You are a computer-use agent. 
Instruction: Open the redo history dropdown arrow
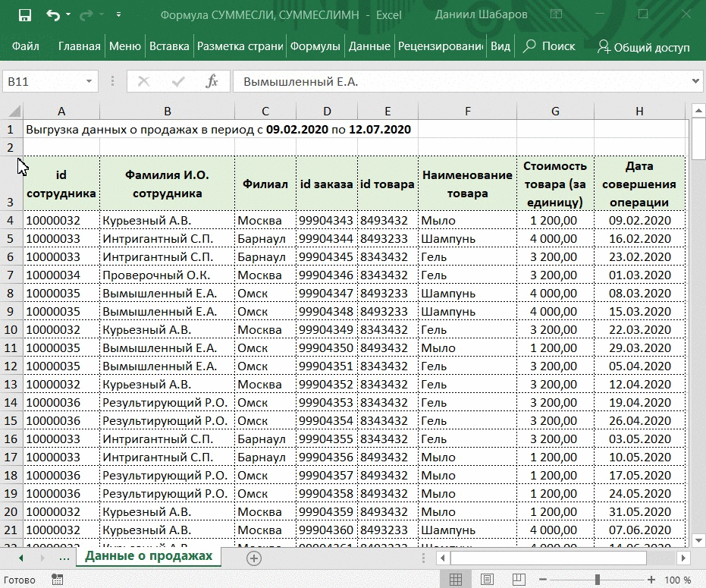pos(102,14)
